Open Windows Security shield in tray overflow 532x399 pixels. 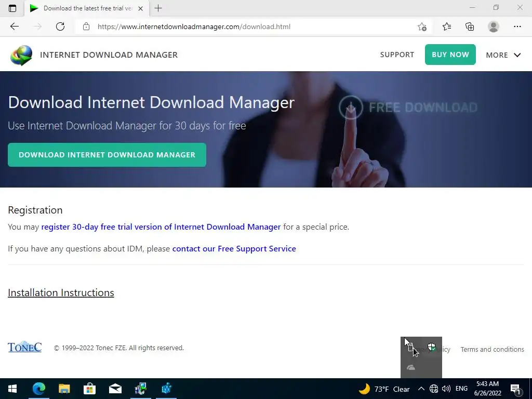click(431, 347)
